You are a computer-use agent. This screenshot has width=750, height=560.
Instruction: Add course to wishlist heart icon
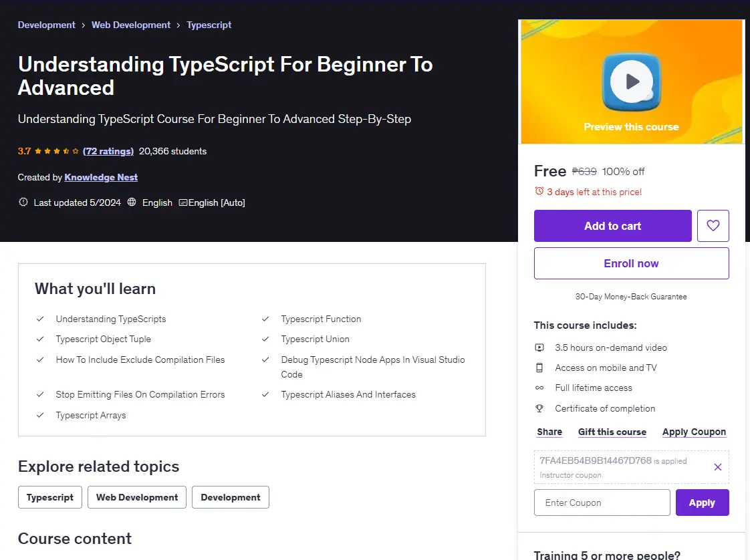[x=713, y=226]
